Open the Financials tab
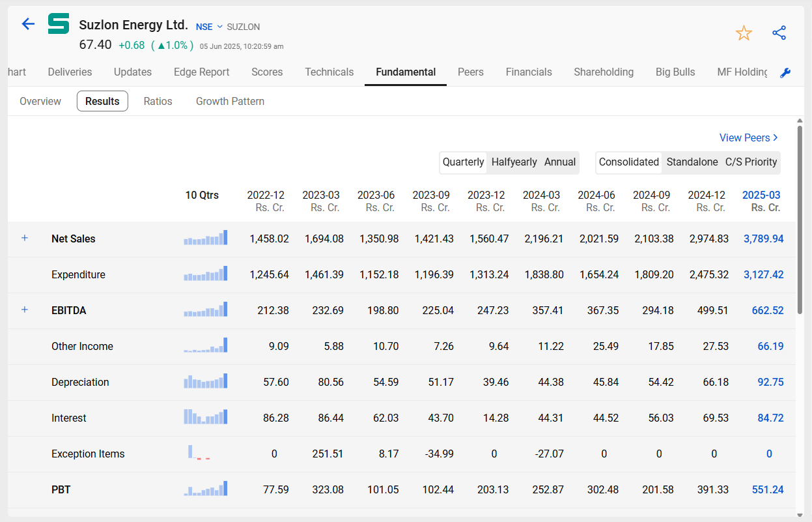This screenshot has width=812, height=522. (x=529, y=72)
